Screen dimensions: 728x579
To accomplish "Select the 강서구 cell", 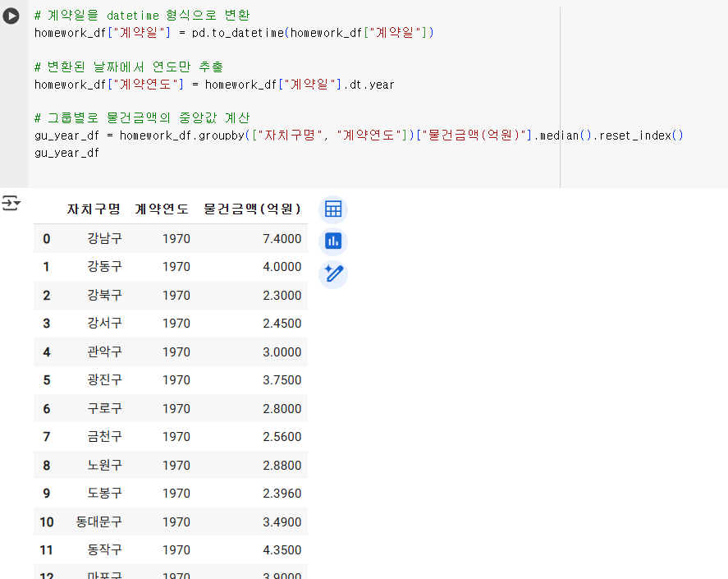I will pyautogui.click(x=104, y=323).
